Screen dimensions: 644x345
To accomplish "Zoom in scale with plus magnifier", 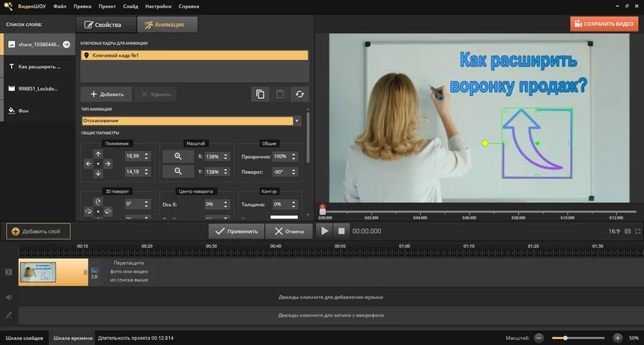I will click(x=177, y=156).
